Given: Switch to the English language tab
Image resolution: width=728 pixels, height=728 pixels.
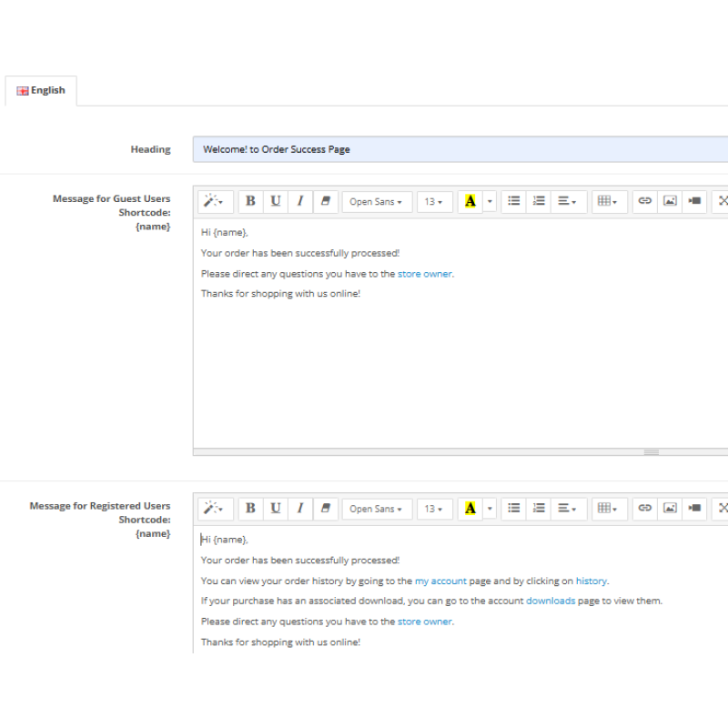Looking at the screenshot, I should coord(42,91).
